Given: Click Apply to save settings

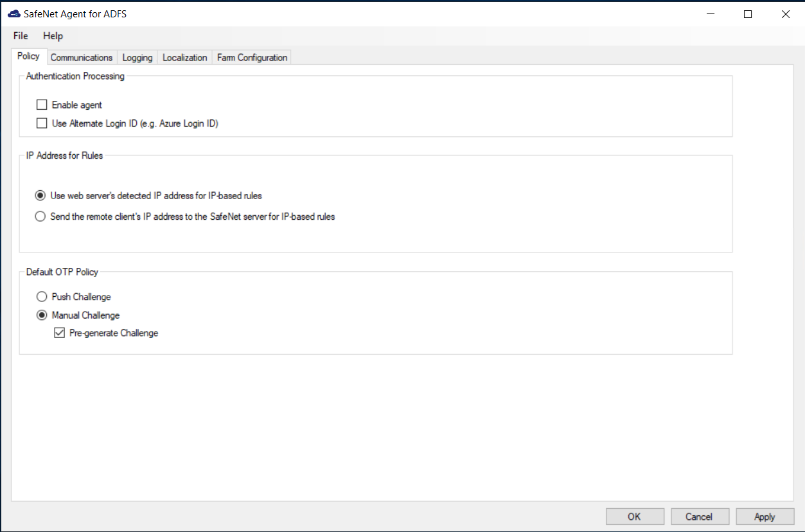Looking at the screenshot, I should click(765, 517).
